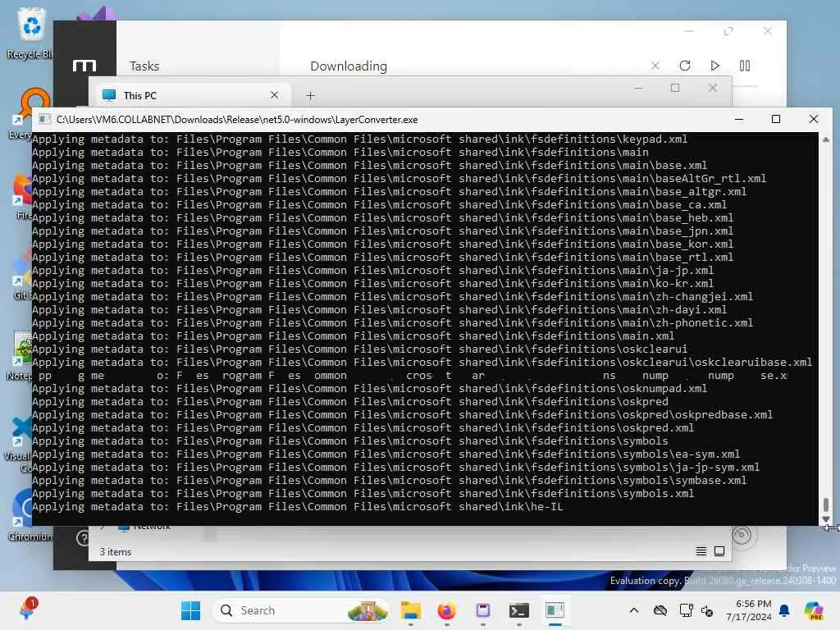Click the console line ending zh-changjei.xml

point(393,297)
